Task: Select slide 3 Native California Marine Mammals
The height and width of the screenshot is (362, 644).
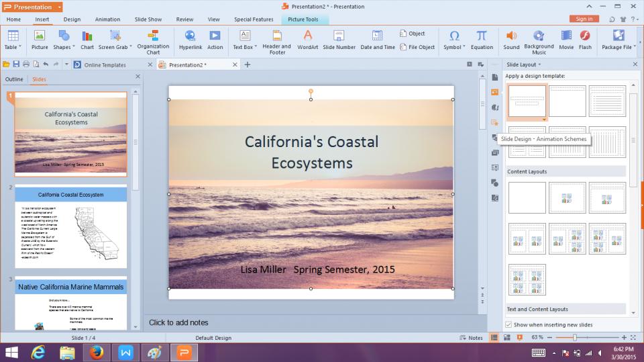Action: tap(70, 303)
